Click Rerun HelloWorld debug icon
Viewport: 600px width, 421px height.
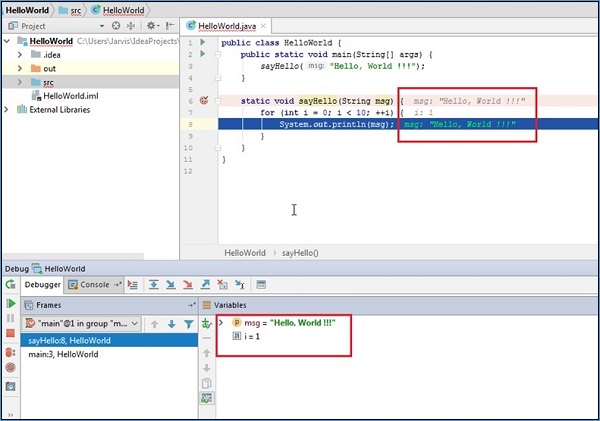(10, 284)
